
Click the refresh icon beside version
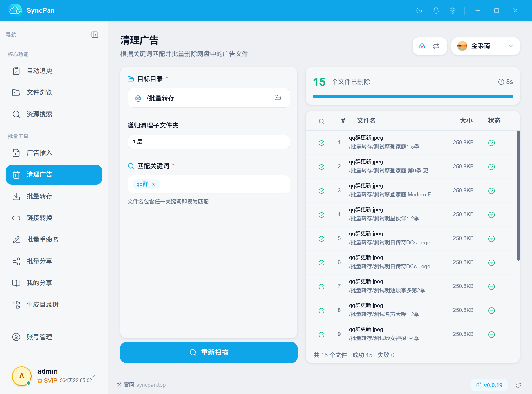pyautogui.click(x=518, y=385)
